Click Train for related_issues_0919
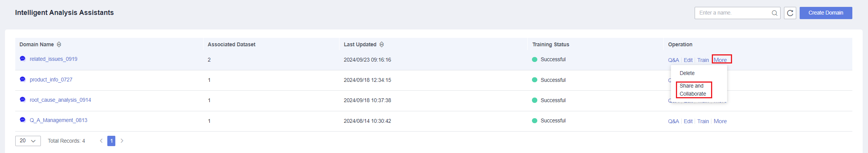The width and height of the screenshot is (868, 153). [703, 60]
